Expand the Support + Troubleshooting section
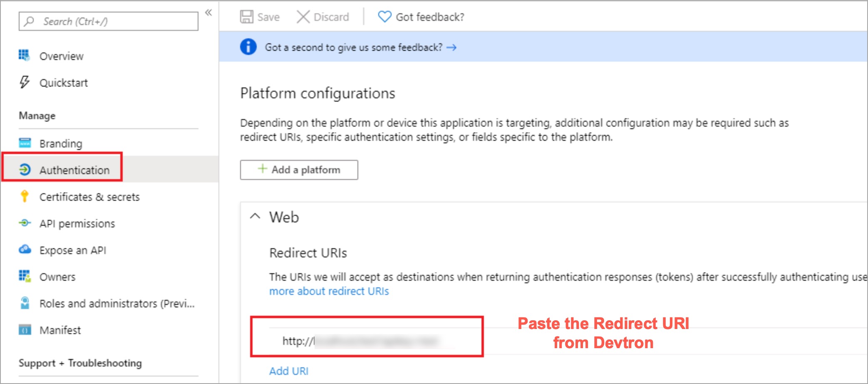This screenshot has width=868, height=384. tap(80, 363)
